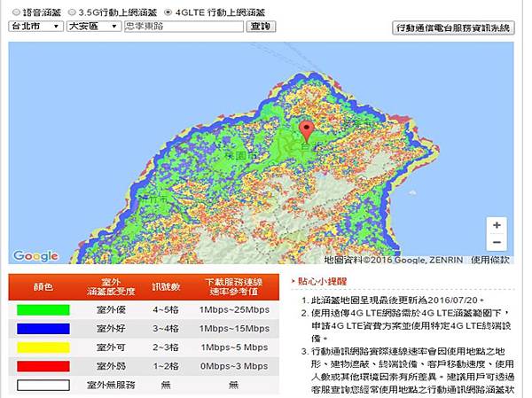Click the yellow 室外可 color swatch
The height and width of the screenshot is (398, 532).
[43, 347]
